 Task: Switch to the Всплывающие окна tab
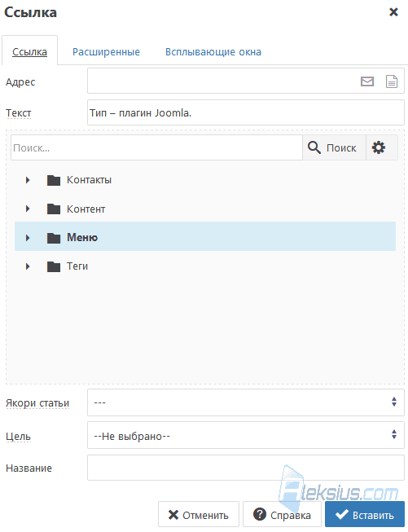point(213,52)
